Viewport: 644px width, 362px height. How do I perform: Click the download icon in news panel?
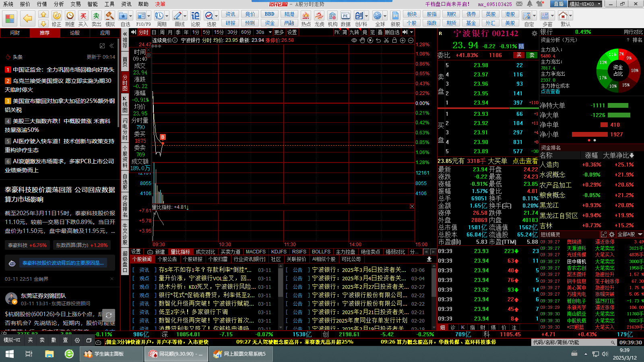pyautogui.click(x=429, y=259)
